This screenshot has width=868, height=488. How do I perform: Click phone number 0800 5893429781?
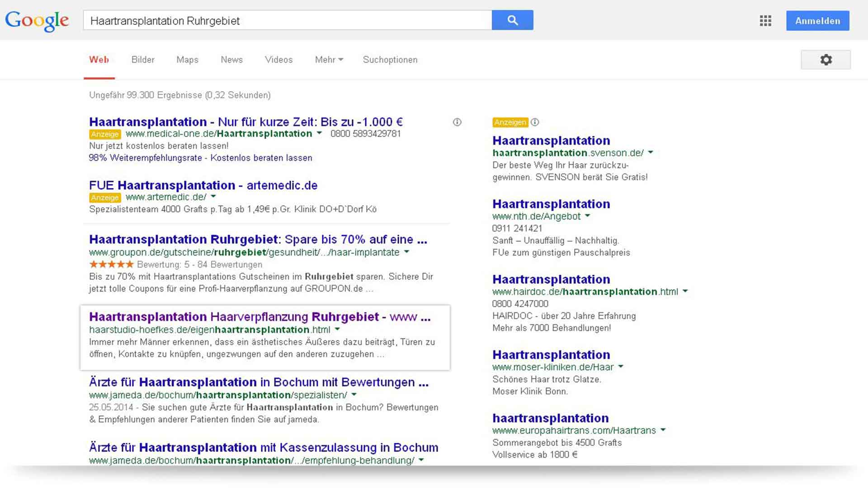tap(366, 134)
